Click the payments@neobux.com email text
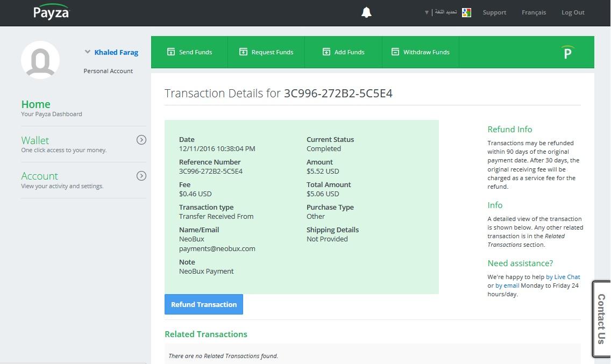 (217, 248)
